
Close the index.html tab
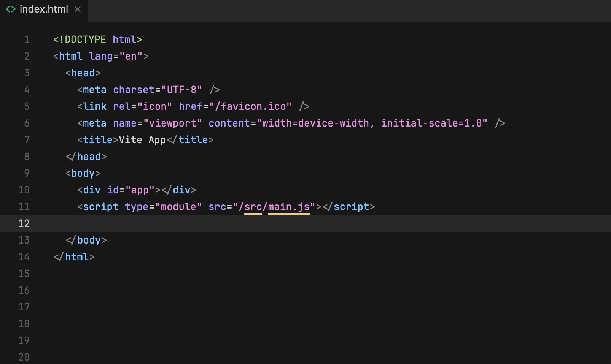pos(78,9)
